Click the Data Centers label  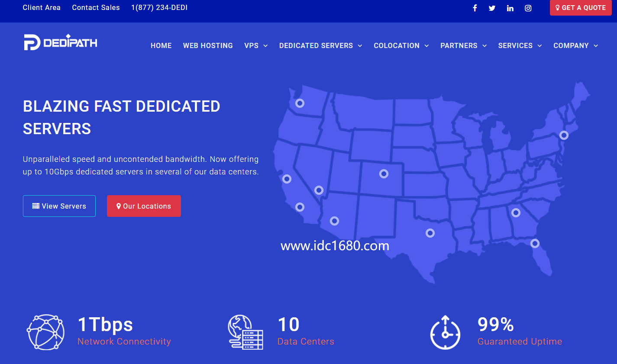click(306, 341)
